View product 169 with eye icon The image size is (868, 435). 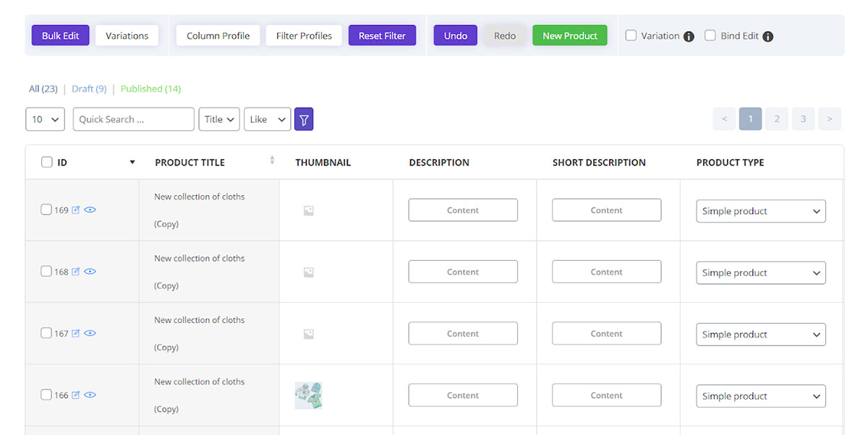pyautogui.click(x=90, y=210)
